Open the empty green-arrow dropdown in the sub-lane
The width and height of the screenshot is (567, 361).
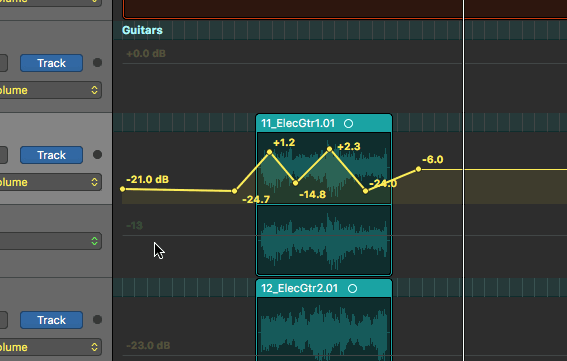(x=51, y=241)
